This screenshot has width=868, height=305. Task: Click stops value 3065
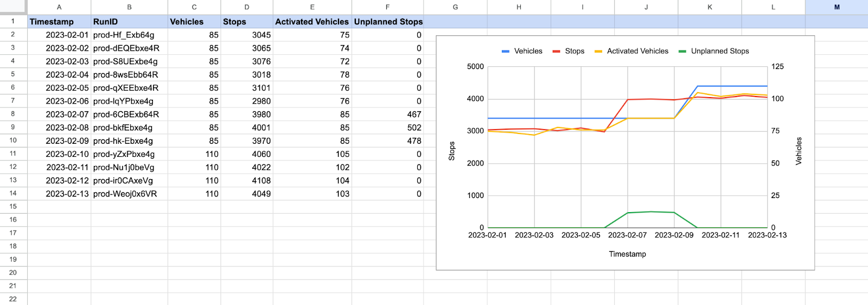pos(247,48)
